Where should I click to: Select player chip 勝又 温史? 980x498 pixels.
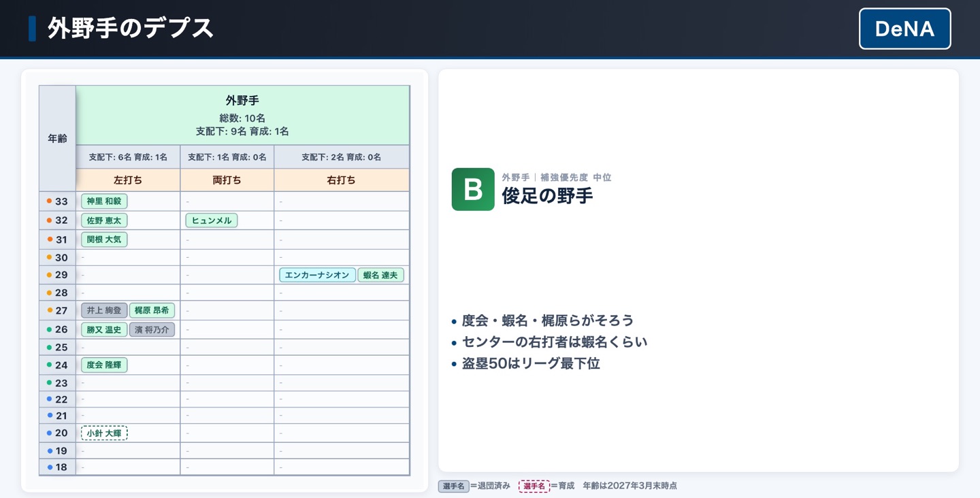(x=104, y=329)
